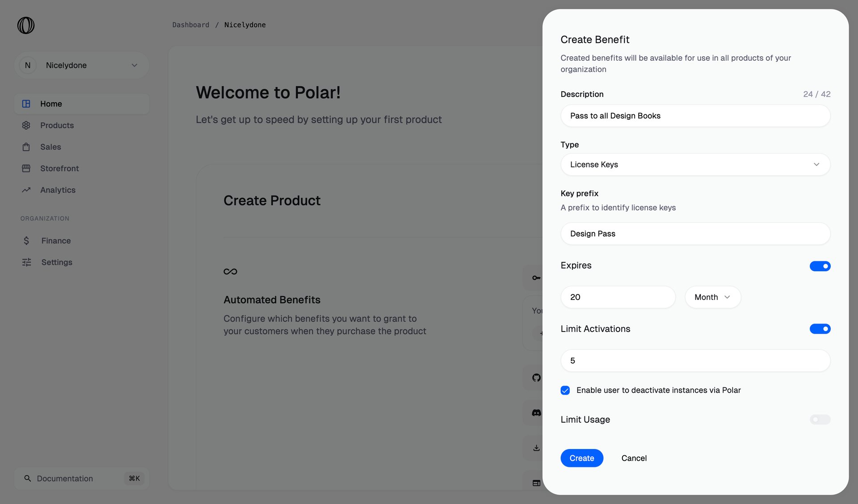Select the Home icon in the sidebar
Image resolution: width=858 pixels, height=504 pixels.
point(26,104)
